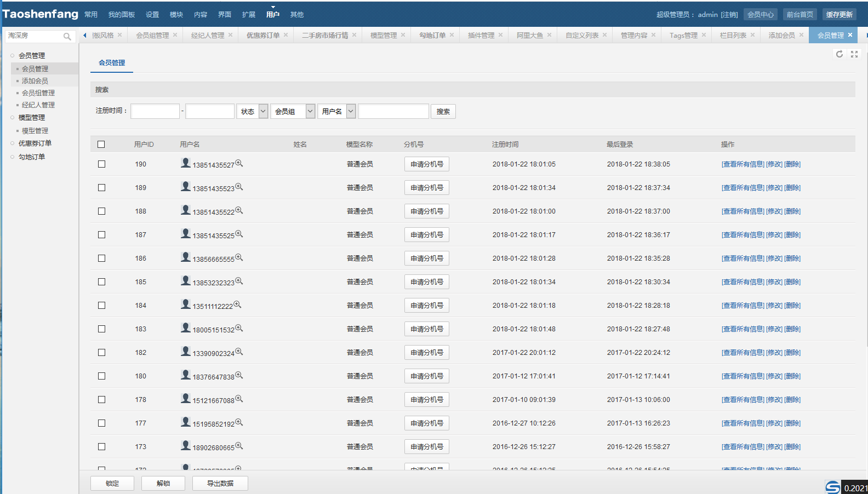
Task: Click the 导出数据 button
Action: point(220,483)
